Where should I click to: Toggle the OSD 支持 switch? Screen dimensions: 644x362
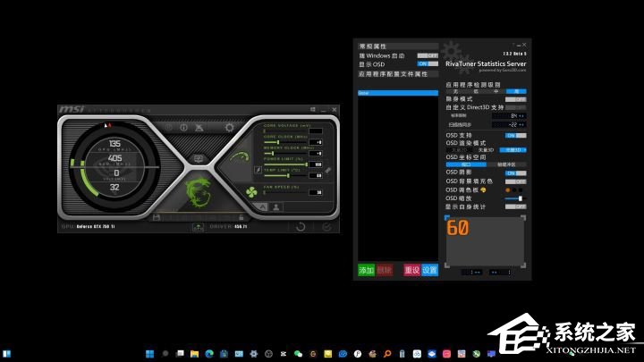(515, 136)
